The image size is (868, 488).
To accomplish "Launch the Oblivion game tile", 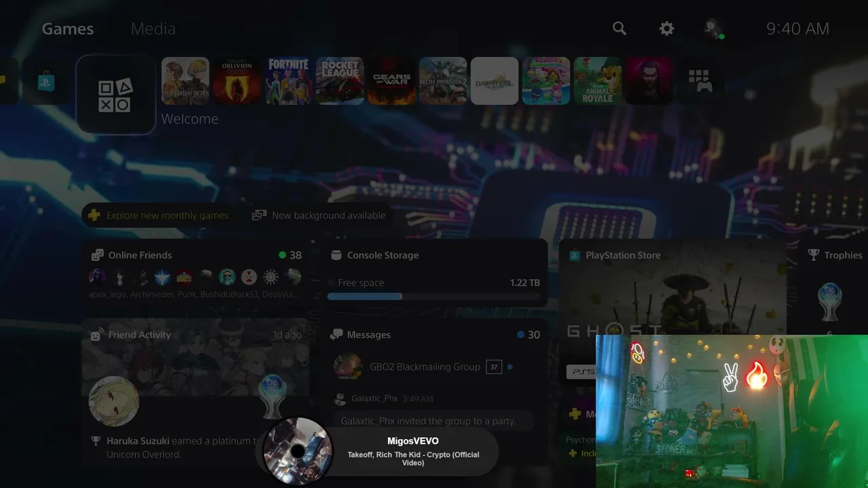I will 237,81.
